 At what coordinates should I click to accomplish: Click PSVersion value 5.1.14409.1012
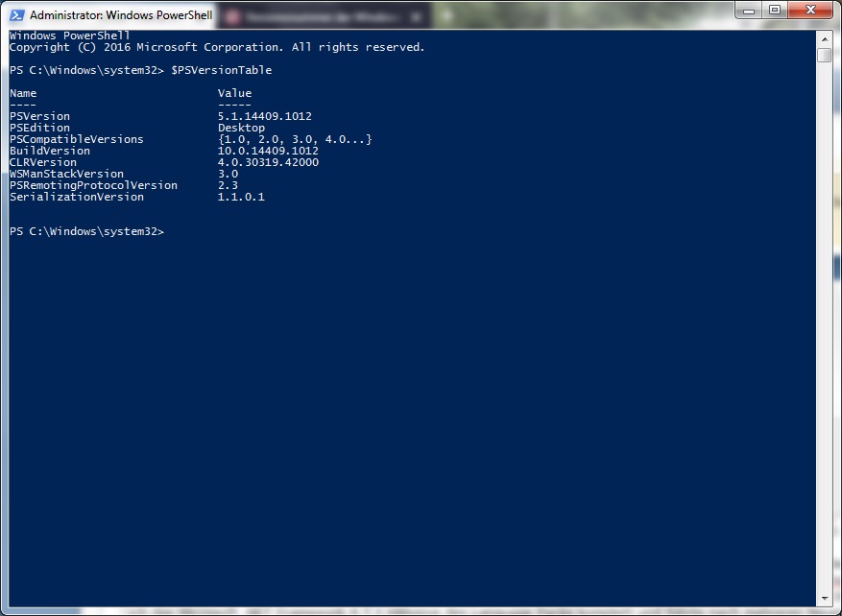265,116
